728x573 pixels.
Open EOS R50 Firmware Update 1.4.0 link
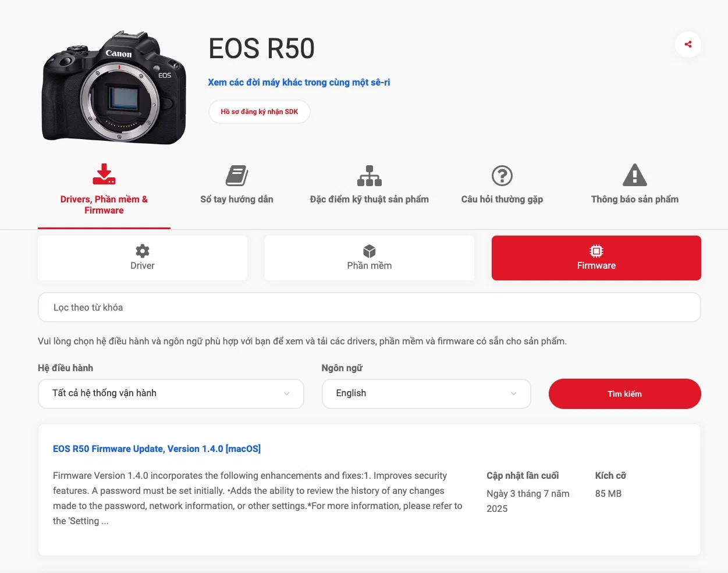click(x=157, y=449)
